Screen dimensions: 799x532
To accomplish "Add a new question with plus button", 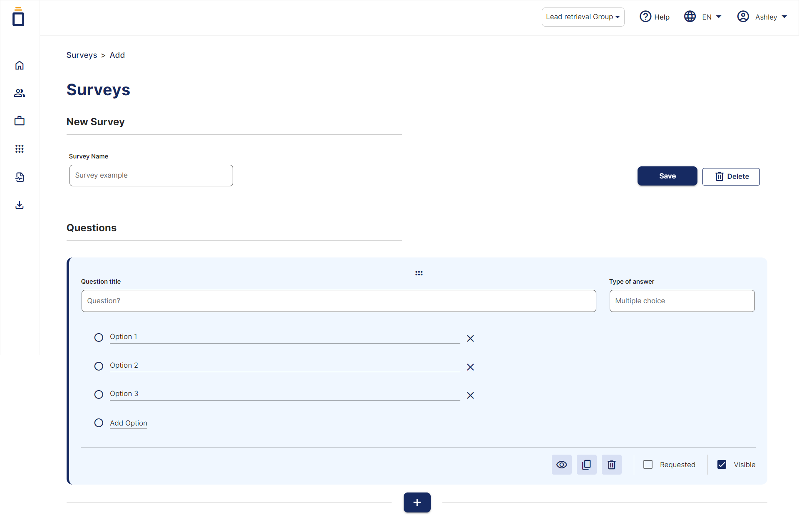I will [417, 502].
